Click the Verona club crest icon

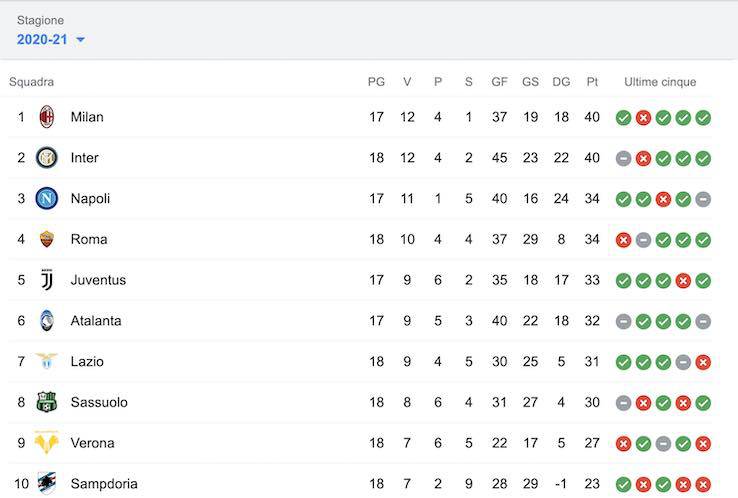click(x=47, y=443)
